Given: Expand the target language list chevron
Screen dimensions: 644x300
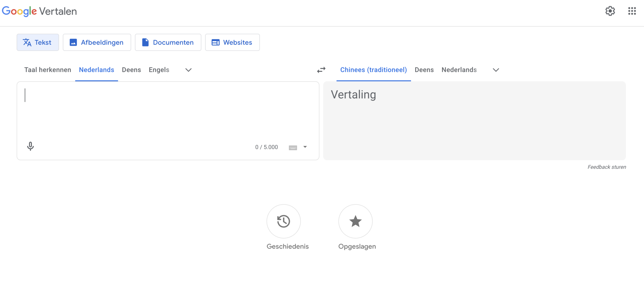Looking at the screenshot, I should tap(495, 70).
